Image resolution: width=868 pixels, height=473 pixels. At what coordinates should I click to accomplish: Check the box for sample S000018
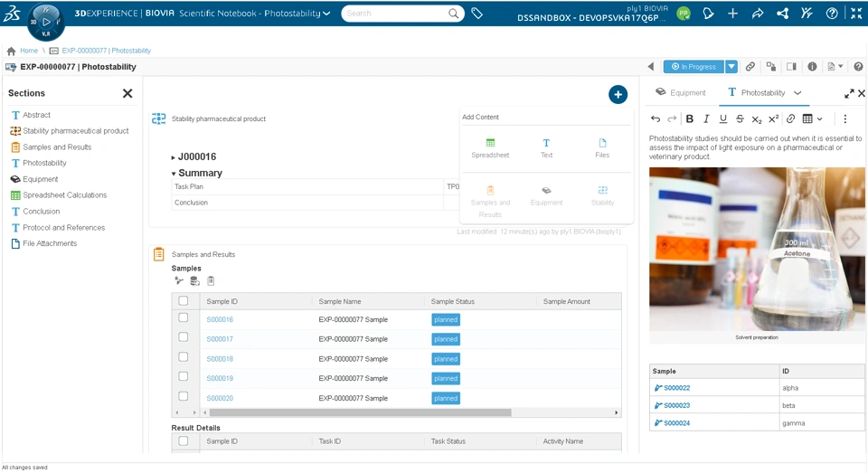click(184, 357)
